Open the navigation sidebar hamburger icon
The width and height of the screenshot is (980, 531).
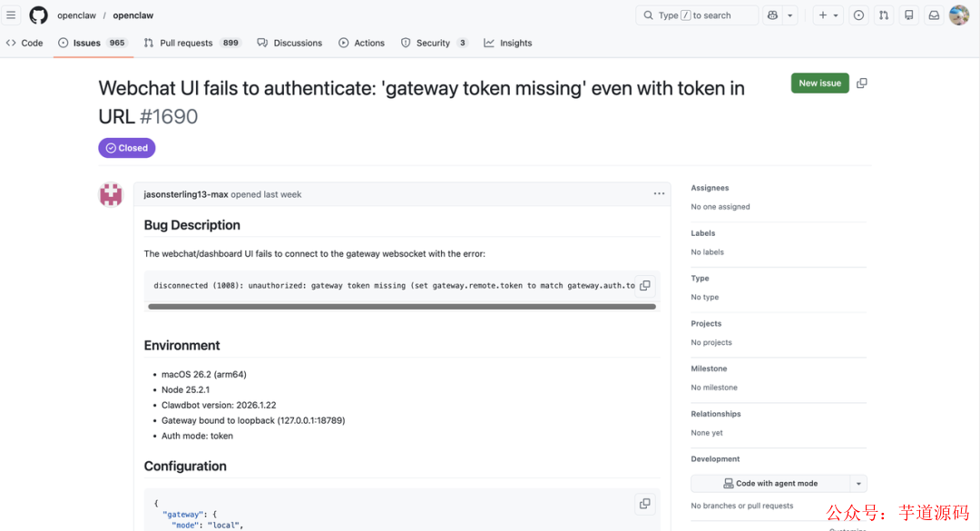[x=12, y=15]
